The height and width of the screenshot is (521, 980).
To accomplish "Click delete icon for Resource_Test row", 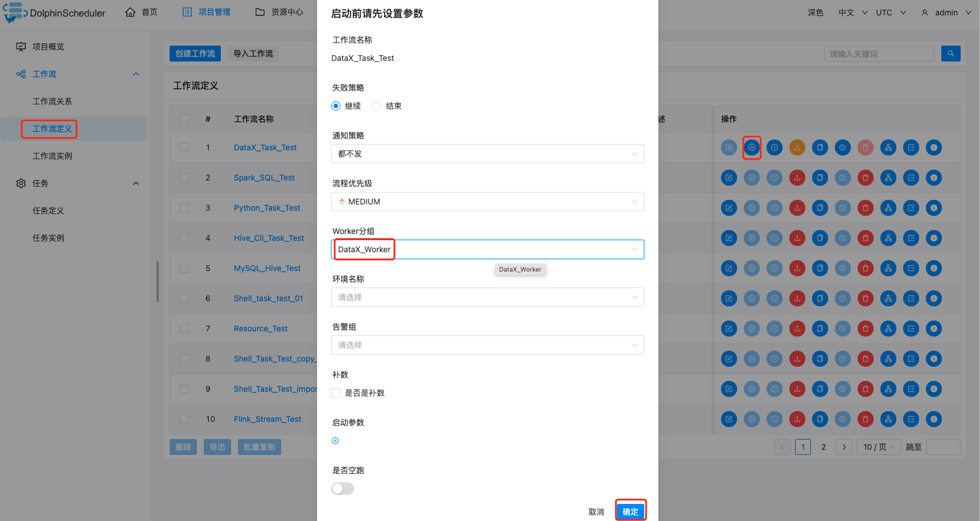I will (x=866, y=329).
